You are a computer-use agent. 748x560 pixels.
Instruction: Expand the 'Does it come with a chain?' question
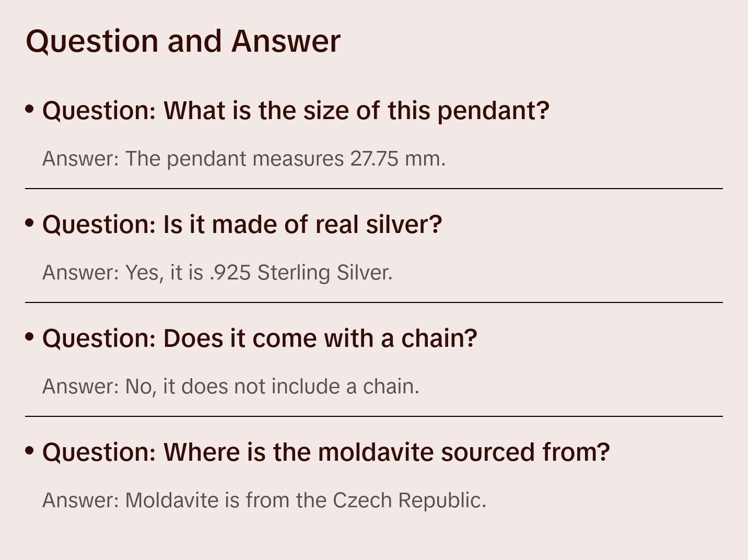point(260,339)
